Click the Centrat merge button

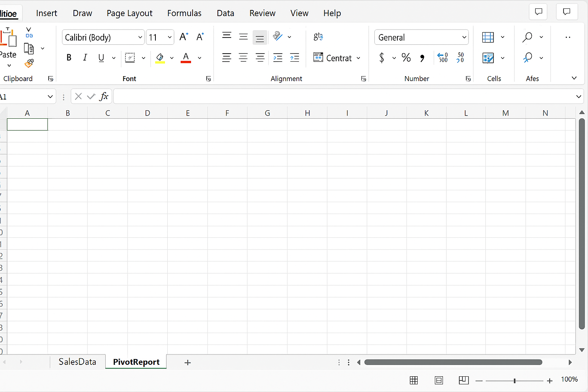[x=332, y=58]
